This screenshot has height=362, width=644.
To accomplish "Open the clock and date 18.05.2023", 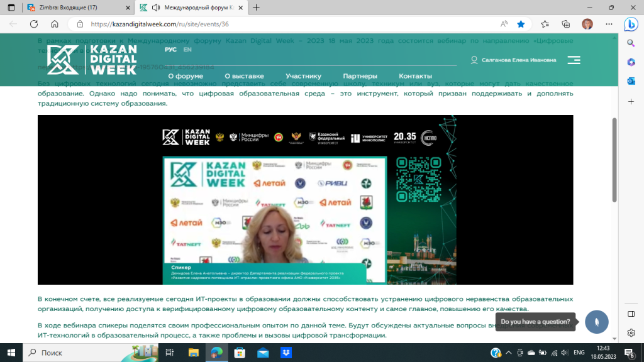I will (x=603, y=353).
